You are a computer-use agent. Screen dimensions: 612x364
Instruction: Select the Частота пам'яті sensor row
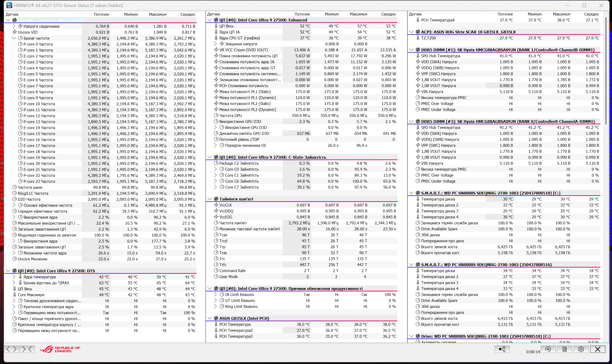(233, 223)
